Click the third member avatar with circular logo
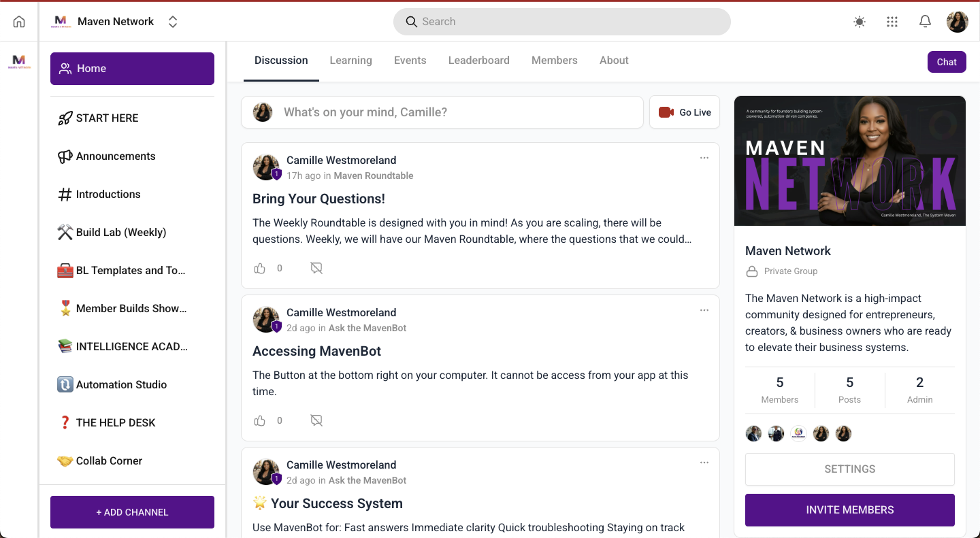 [798, 434]
